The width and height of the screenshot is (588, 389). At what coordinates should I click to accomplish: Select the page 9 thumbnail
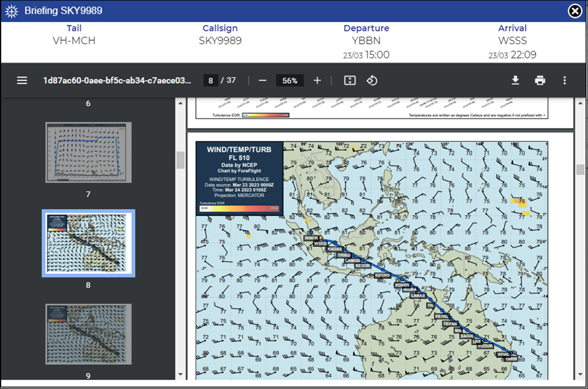pos(88,334)
